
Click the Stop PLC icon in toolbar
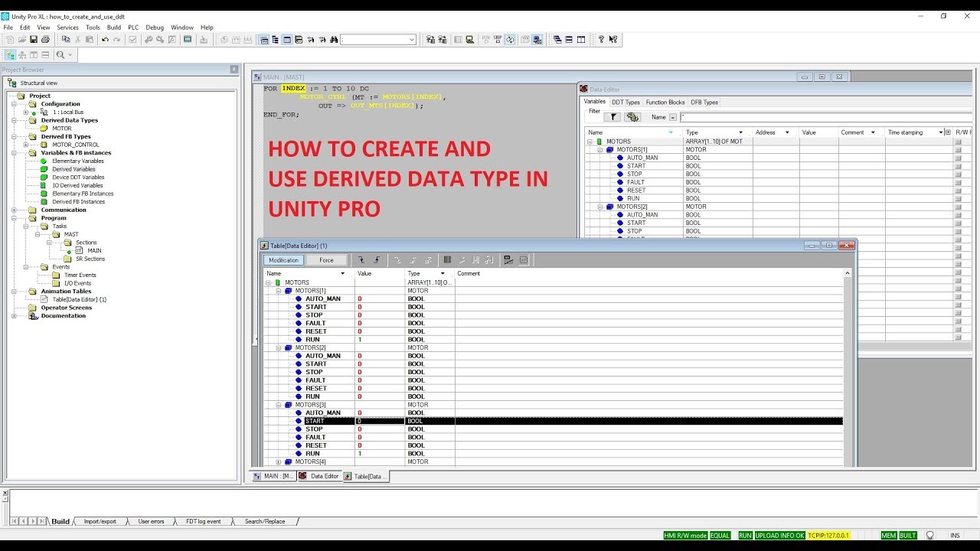[498, 40]
